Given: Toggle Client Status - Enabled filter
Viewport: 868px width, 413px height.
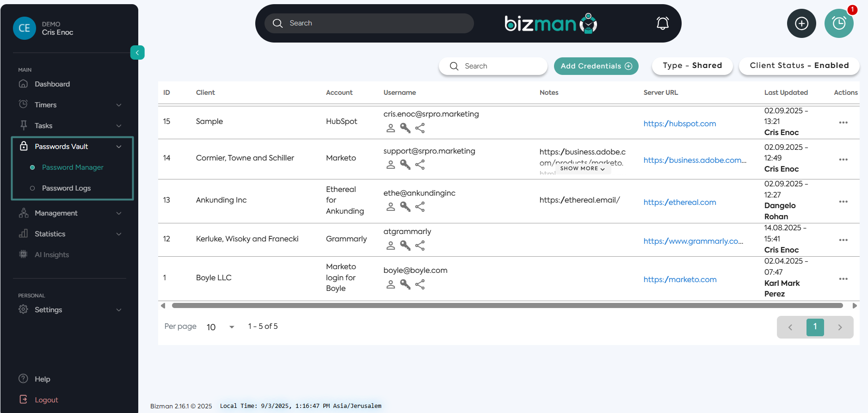Looking at the screenshot, I should pos(799,66).
